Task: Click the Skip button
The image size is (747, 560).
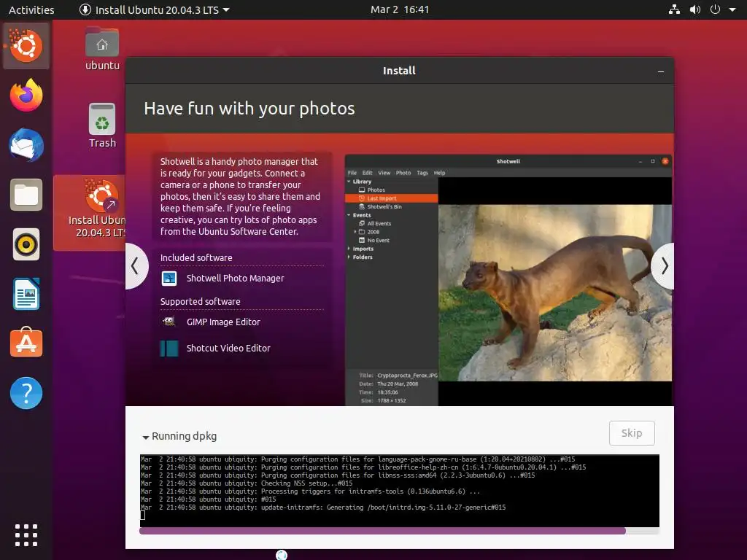Action: [x=632, y=433]
